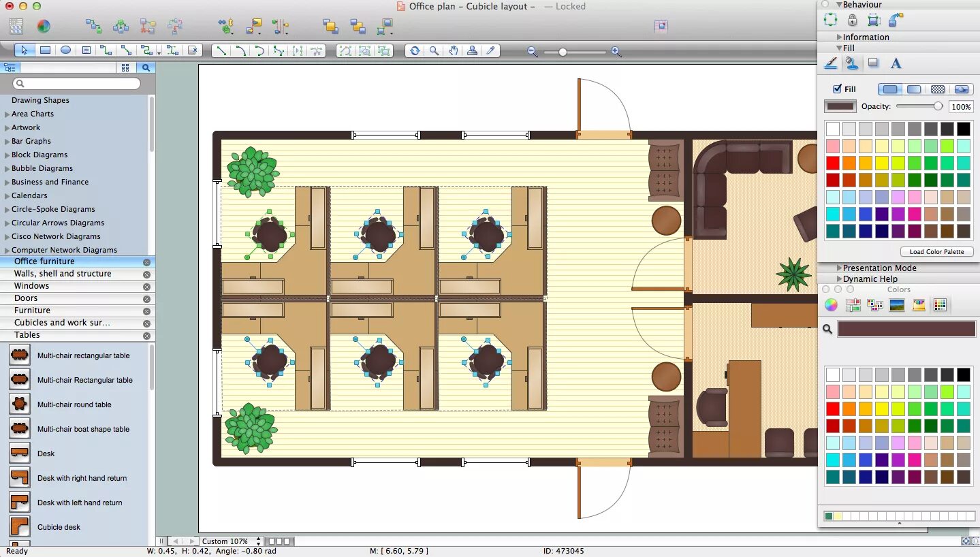
Task: Collapse the Behaviour section
Action: coord(839,5)
